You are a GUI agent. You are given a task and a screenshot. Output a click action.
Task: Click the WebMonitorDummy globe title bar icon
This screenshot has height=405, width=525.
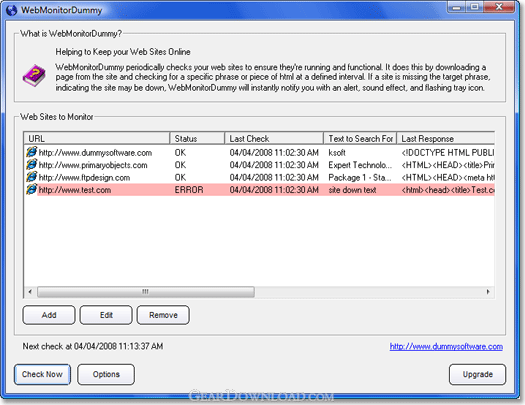11,10
